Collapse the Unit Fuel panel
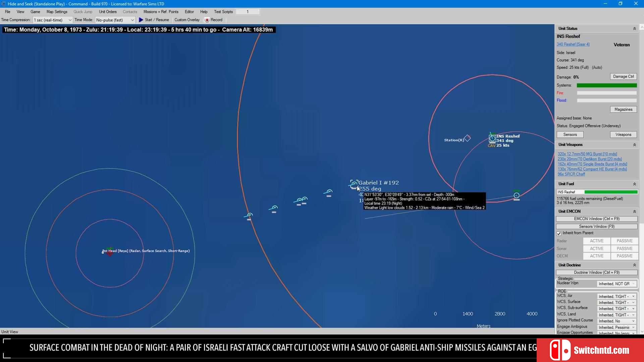 pos(634,184)
